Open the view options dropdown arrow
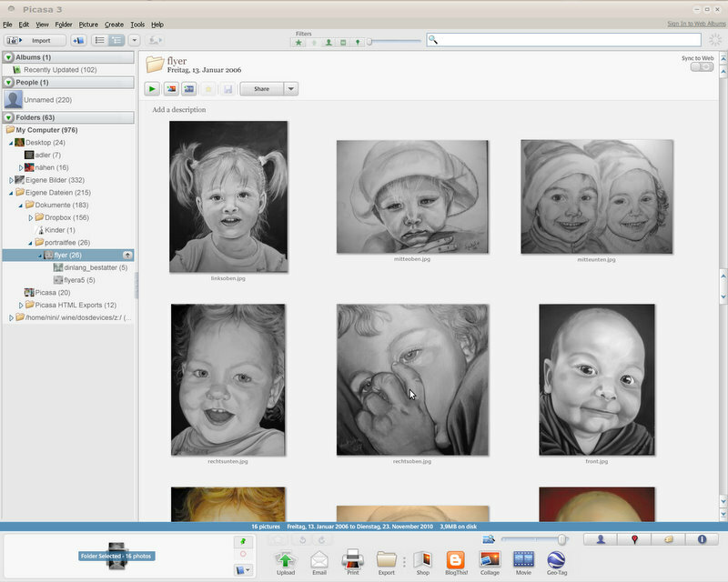This screenshot has height=582, width=728. [x=134, y=40]
